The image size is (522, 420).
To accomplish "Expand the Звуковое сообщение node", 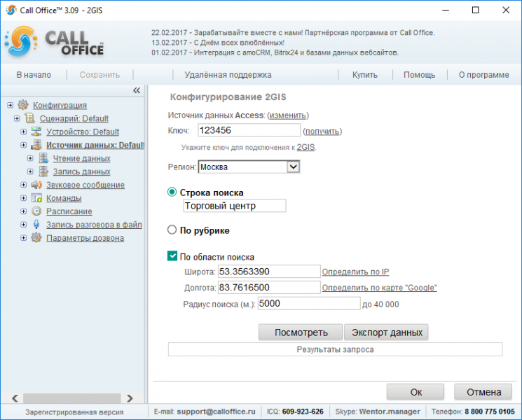I will tap(23, 185).
